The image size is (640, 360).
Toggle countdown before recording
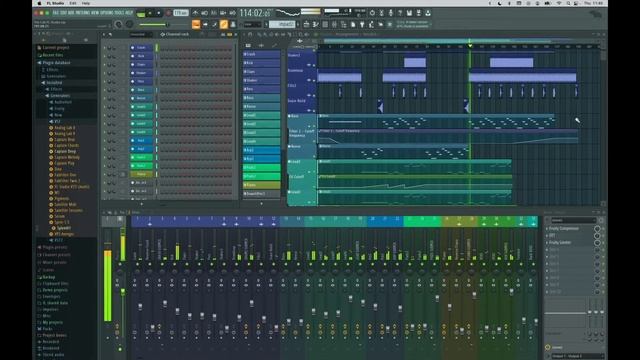pos(214,13)
